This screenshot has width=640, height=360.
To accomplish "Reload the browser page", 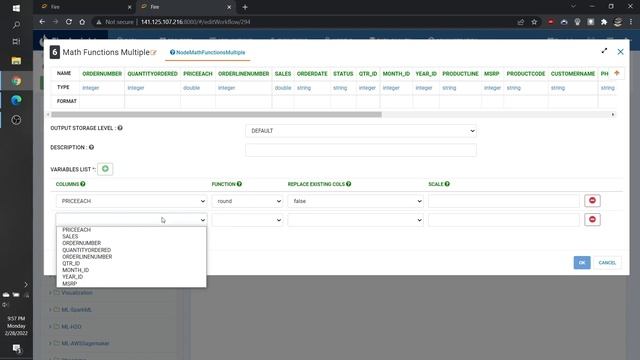I will point(69,22).
